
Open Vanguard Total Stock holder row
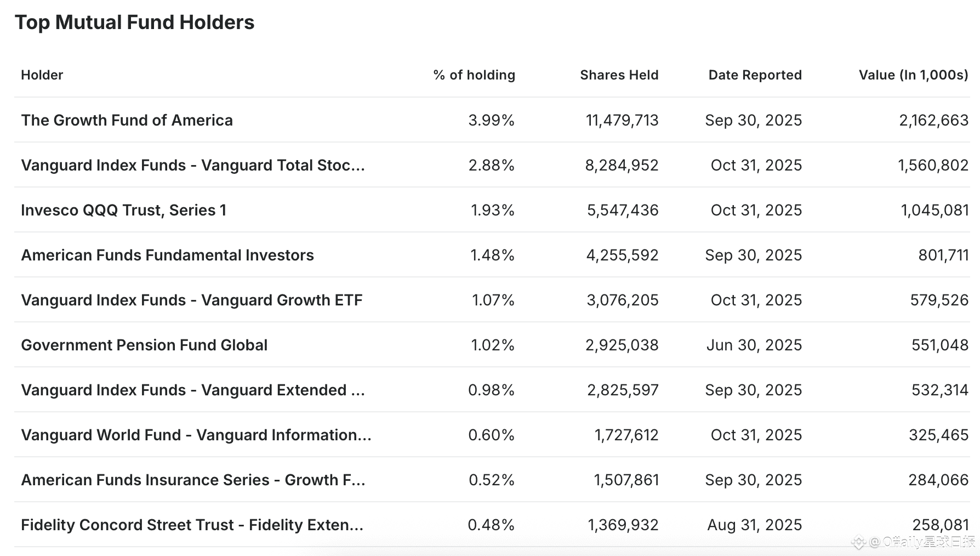click(x=192, y=165)
